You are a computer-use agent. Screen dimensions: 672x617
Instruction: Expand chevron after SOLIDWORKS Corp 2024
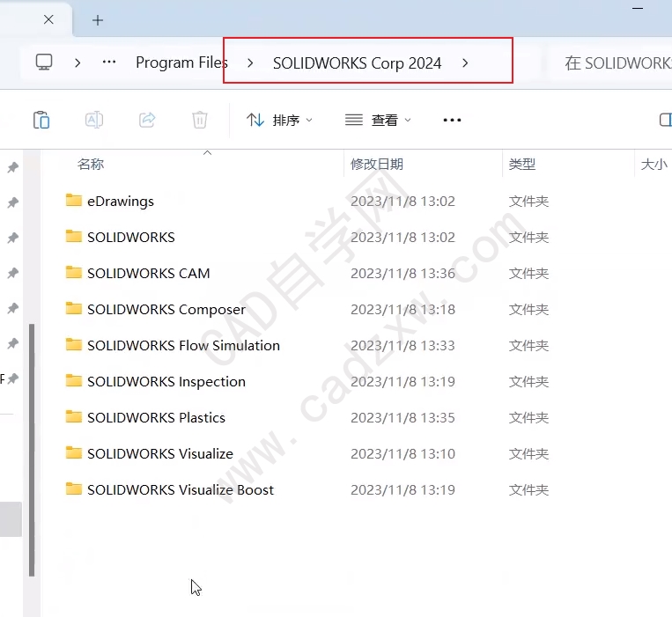point(465,63)
